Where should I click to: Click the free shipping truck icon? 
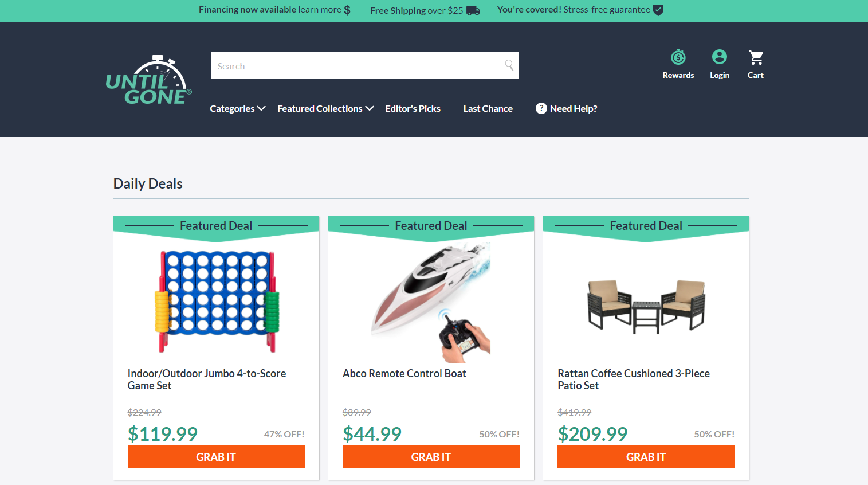(473, 10)
